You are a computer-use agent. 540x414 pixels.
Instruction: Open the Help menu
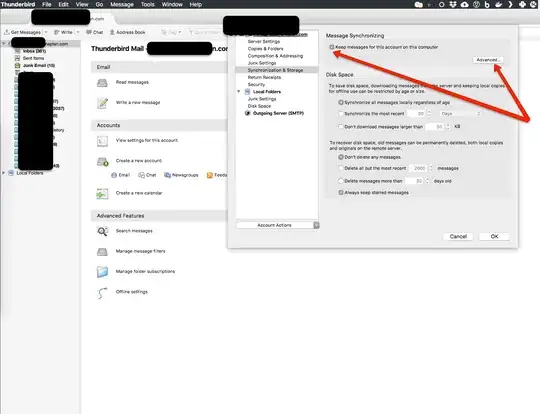196,4
